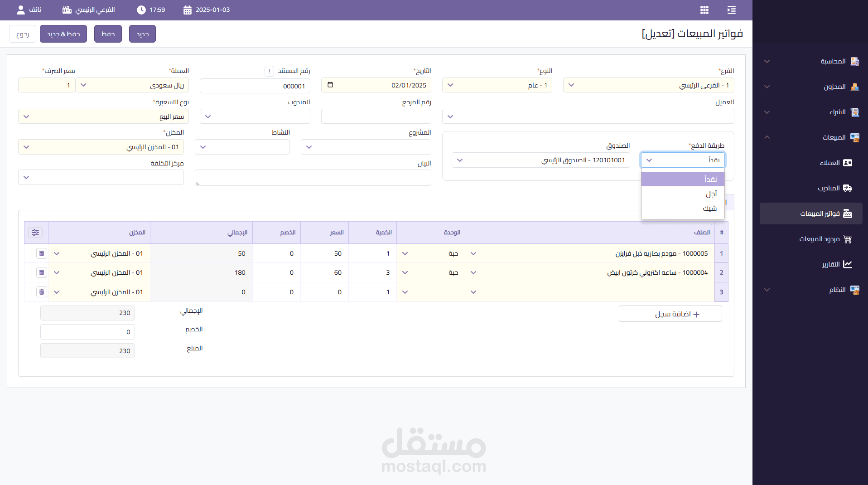The height and width of the screenshot is (485, 868).
Task: Click the الخصم total input field
Action: click(x=87, y=332)
